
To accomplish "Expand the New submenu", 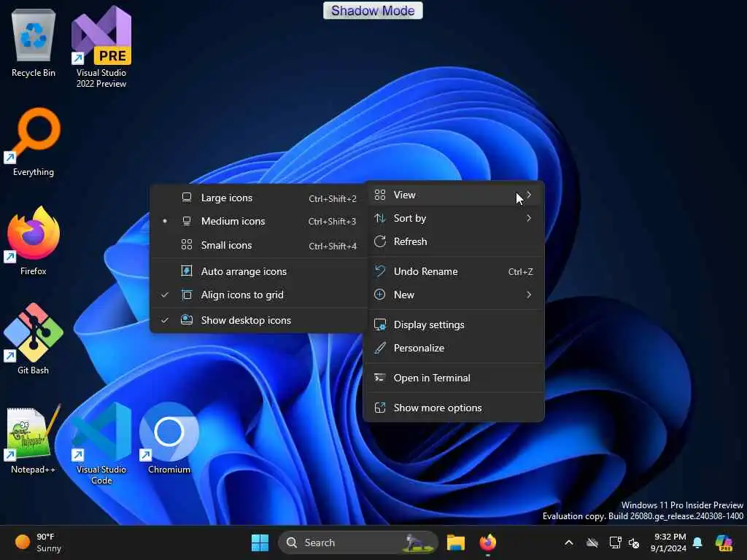I will [454, 295].
